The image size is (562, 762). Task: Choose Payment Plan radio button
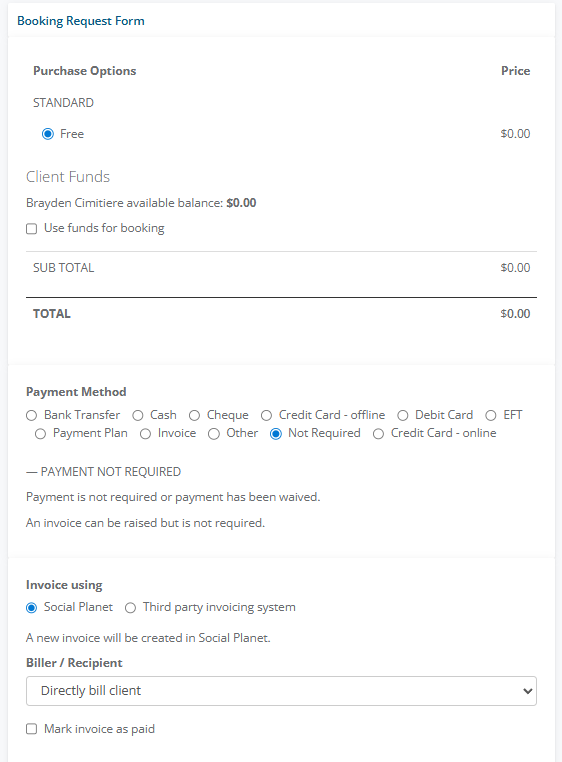[40, 433]
